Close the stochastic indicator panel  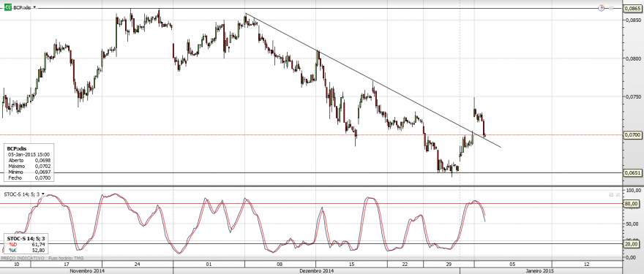point(618,194)
